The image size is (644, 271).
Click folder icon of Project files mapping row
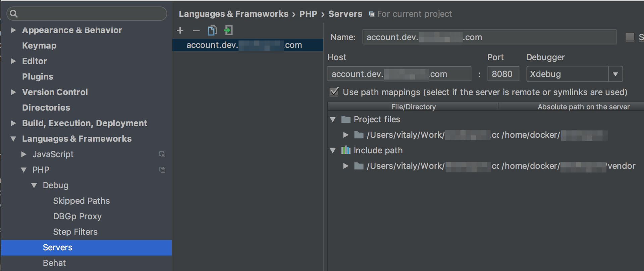[359, 135]
